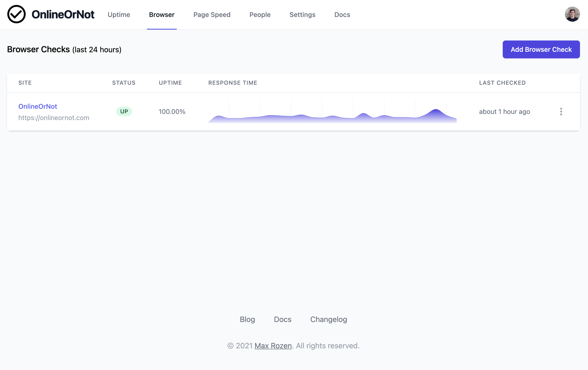Open the Changelog footer link

(x=328, y=319)
